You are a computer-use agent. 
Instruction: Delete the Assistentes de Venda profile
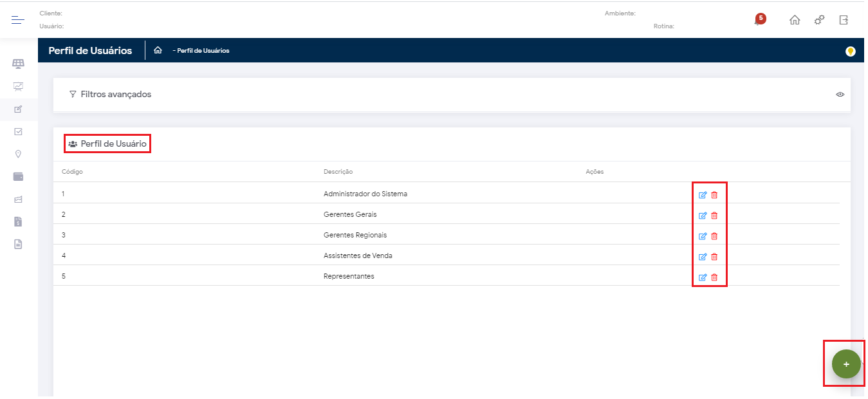pos(714,257)
